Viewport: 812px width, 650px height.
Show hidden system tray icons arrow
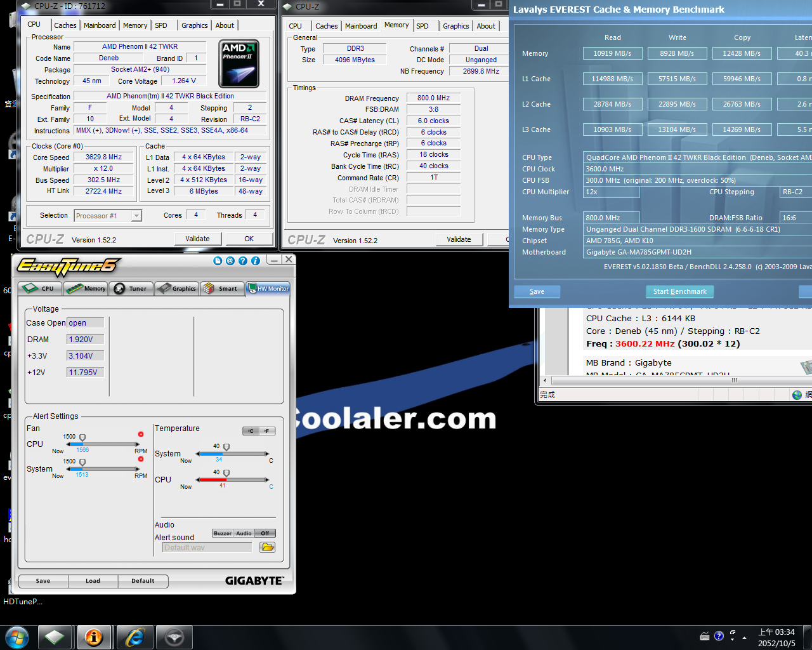tap(744, 636)
